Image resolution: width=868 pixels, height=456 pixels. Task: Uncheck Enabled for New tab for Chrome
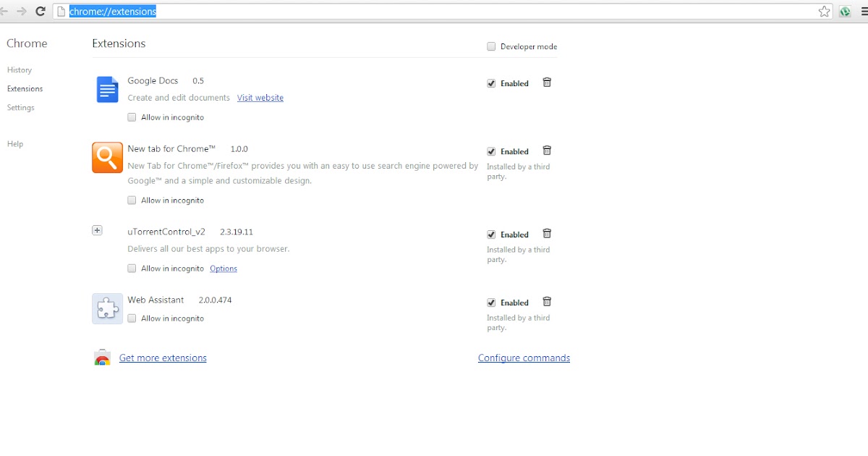(491, 151)
